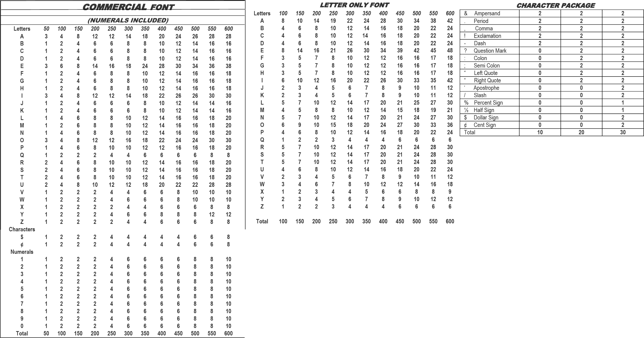Click the half symbol beside Half Sign label
This screenshot has height=338, width=644.
466,110
